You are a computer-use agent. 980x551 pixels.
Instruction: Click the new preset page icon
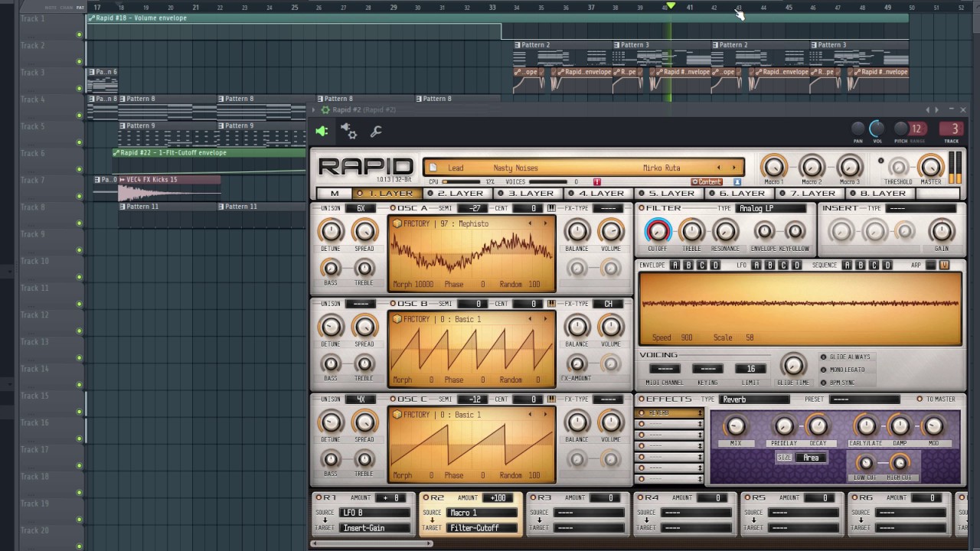(433, 168)
